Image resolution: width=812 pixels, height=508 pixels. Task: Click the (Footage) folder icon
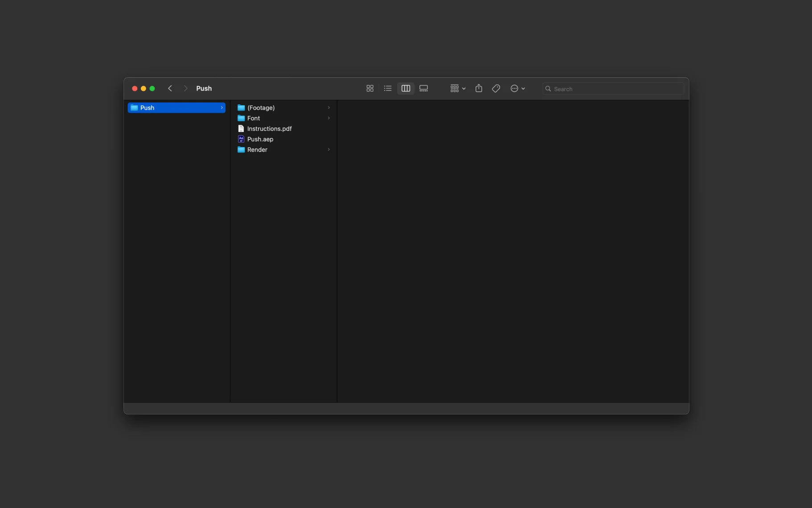tap(241, 107)
